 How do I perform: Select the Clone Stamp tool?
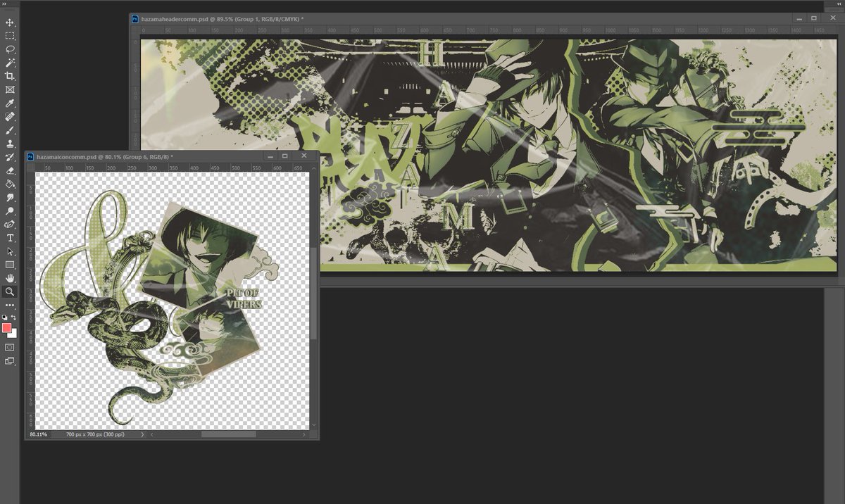[x=10, y=144]
